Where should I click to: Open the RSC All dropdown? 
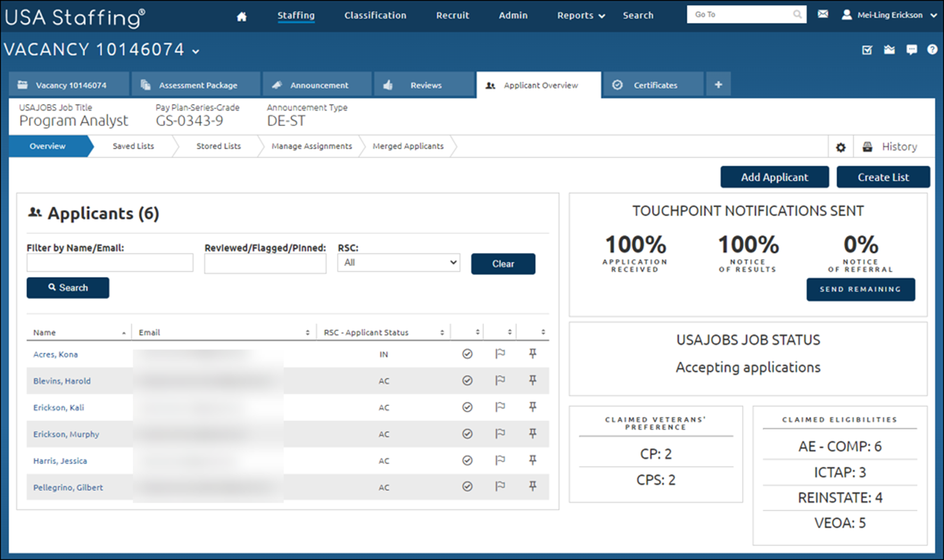(398, 262)
